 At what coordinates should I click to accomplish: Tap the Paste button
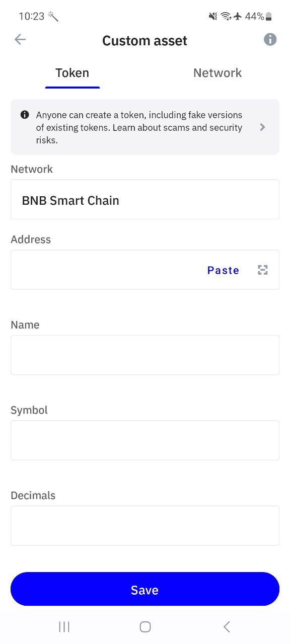tap(223, 270)
